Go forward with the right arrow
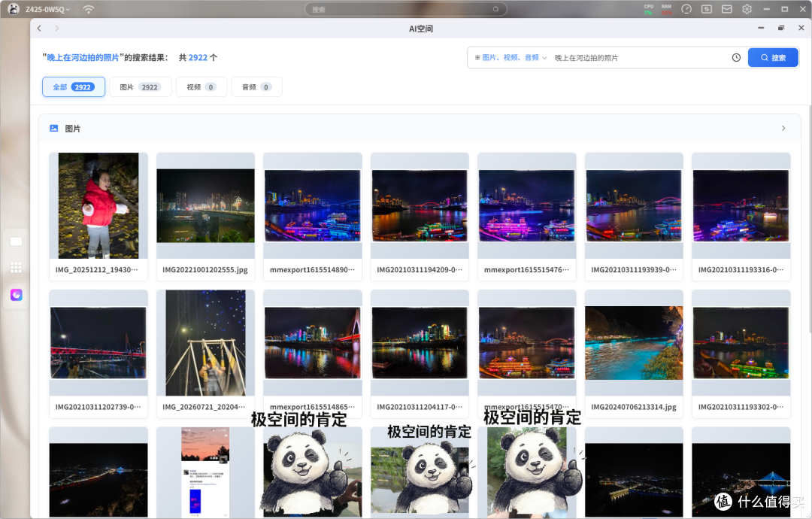 point(57,29)
